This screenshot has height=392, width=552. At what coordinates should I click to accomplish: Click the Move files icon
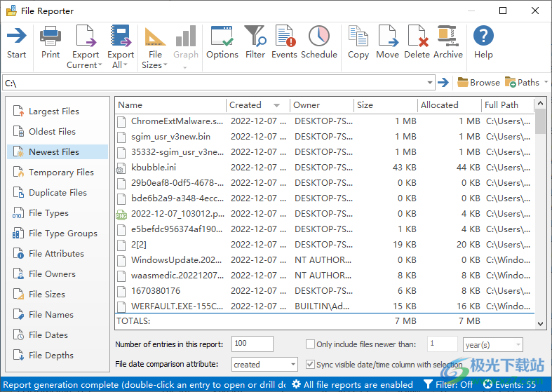pyautogui.click(x=388, y=36)
